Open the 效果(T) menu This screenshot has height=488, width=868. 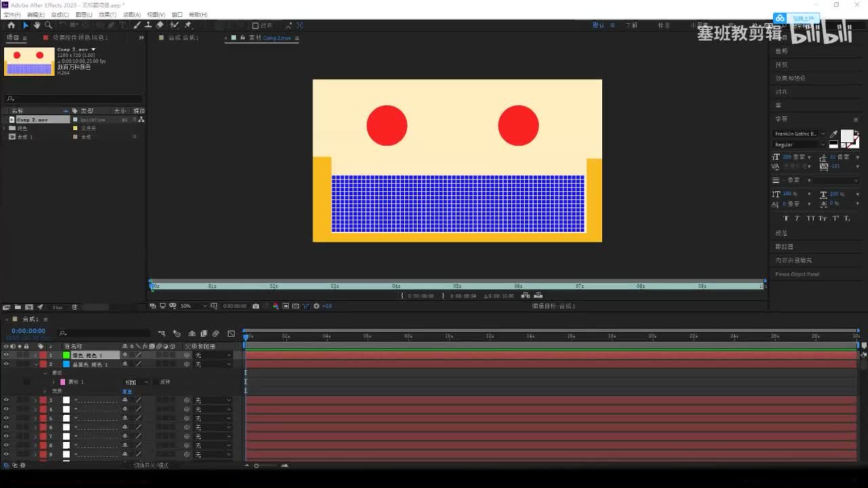107,14
